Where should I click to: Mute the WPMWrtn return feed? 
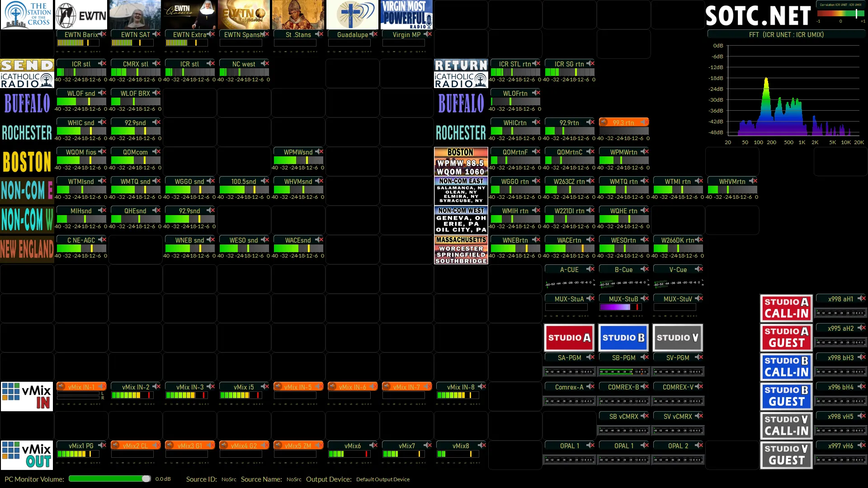[645, 152]
